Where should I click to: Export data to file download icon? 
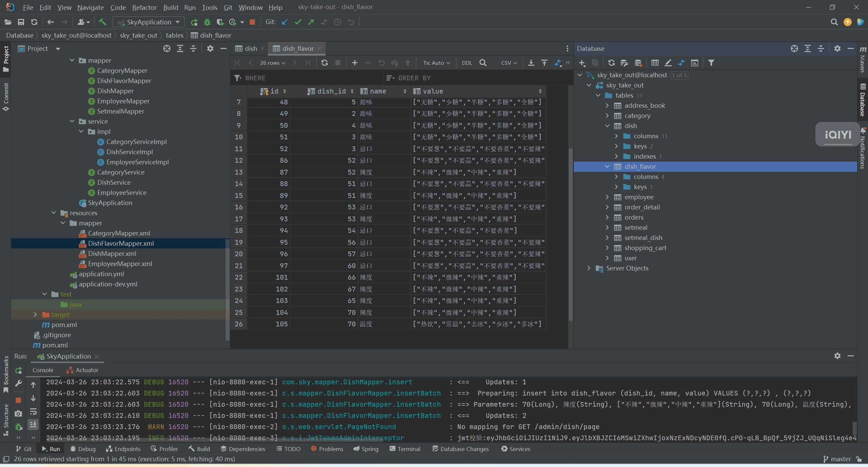(531, 63)
